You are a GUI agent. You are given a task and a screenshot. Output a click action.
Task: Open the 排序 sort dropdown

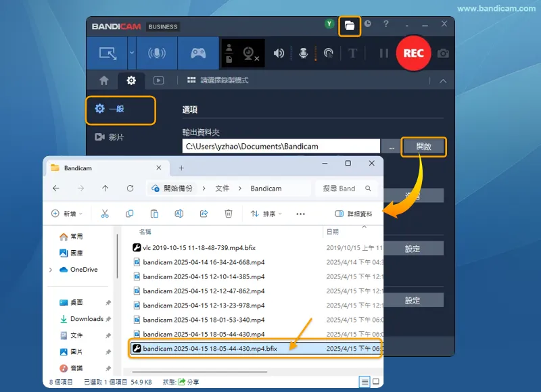click(266, 214)
